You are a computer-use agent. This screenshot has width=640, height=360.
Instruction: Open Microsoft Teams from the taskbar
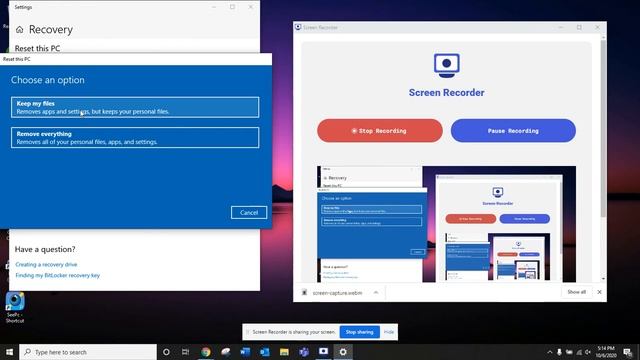[x=304, y=352]
